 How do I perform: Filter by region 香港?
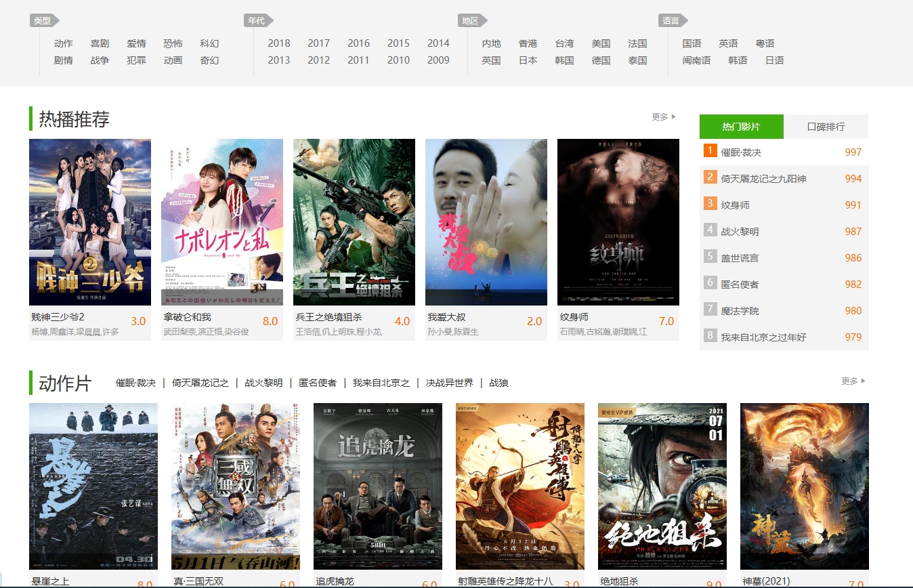pos(528,43)
